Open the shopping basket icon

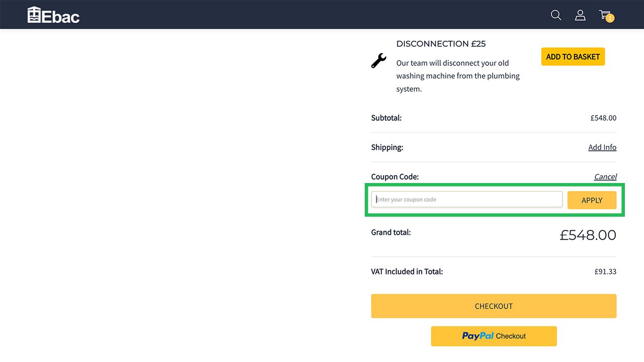(x=604, y=15)
